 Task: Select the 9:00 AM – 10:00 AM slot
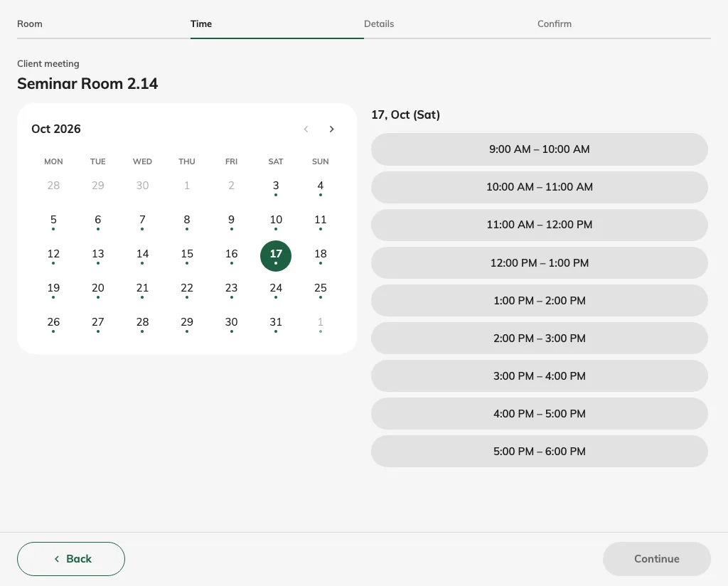coord(540,149)
